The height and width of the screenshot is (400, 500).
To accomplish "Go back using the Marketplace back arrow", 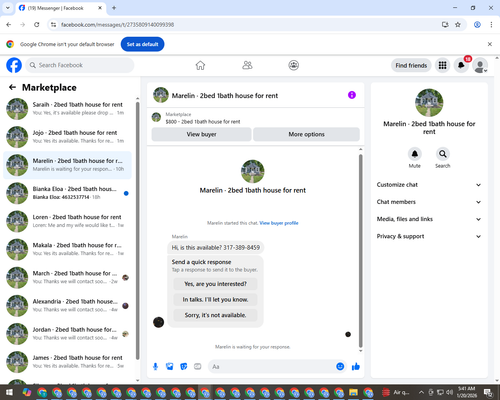I will pyautogui.click(x=12, y=87).
